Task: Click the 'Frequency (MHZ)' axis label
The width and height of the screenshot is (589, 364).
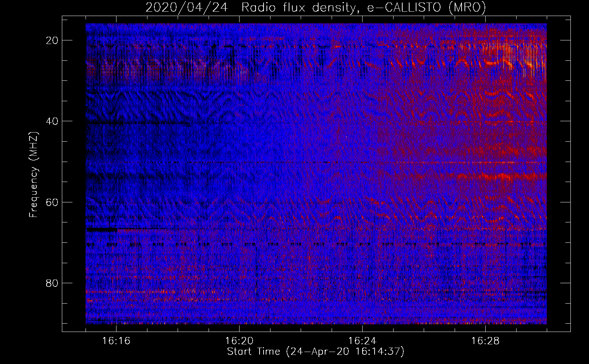Action: tap(33, 175)
